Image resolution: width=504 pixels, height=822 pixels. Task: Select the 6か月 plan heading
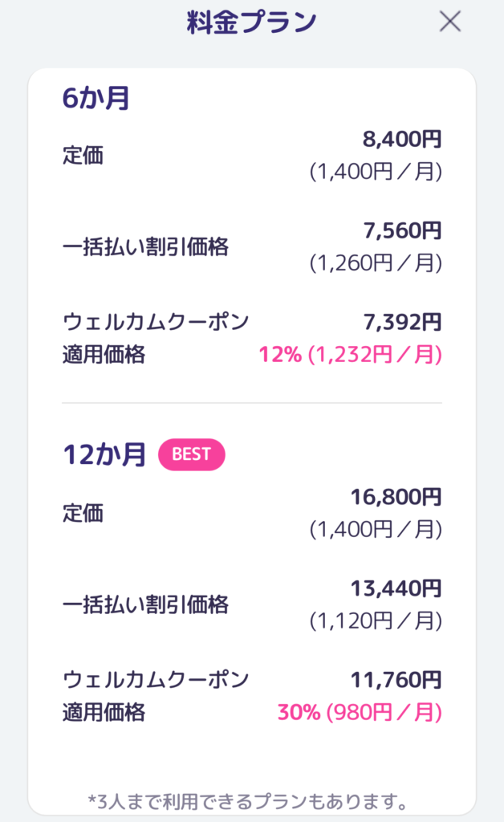point(96,99)
